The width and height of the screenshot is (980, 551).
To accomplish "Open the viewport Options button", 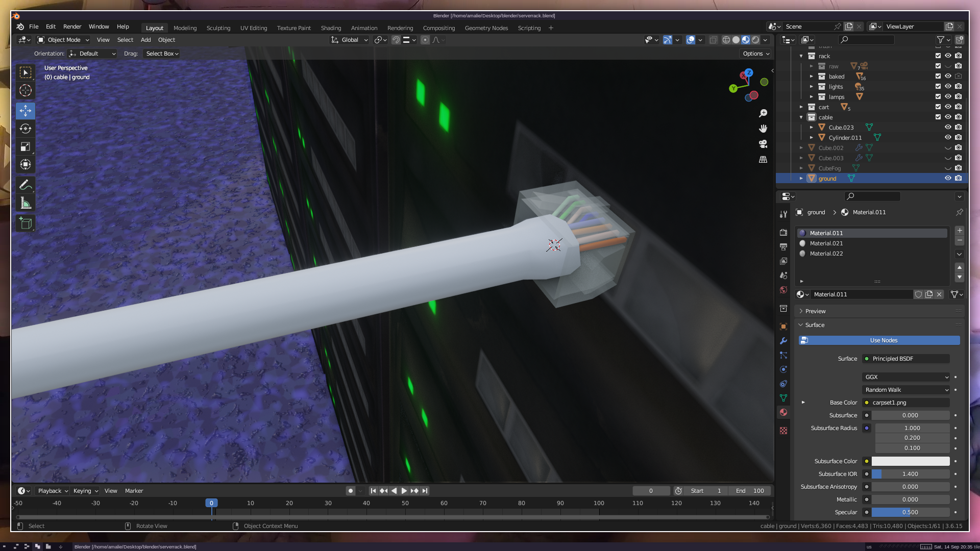I will (756, 54).
